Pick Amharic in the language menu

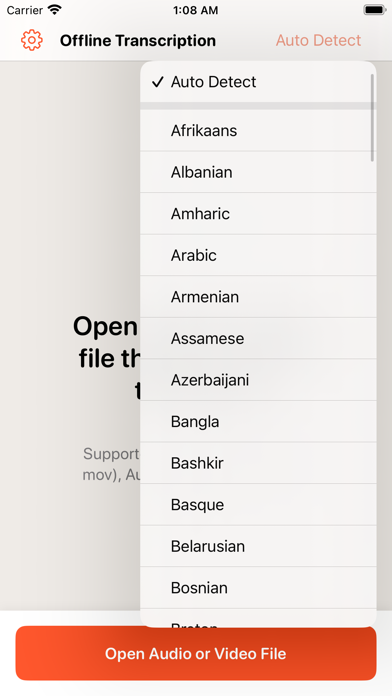pos(258,214)
